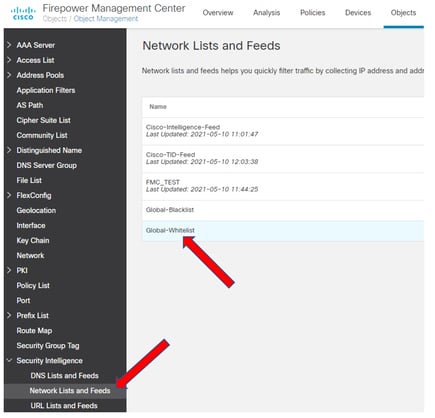Select AAA Server in sidebar
The image size is (435, 418).
pyautogui.click(x=36, y=45)
